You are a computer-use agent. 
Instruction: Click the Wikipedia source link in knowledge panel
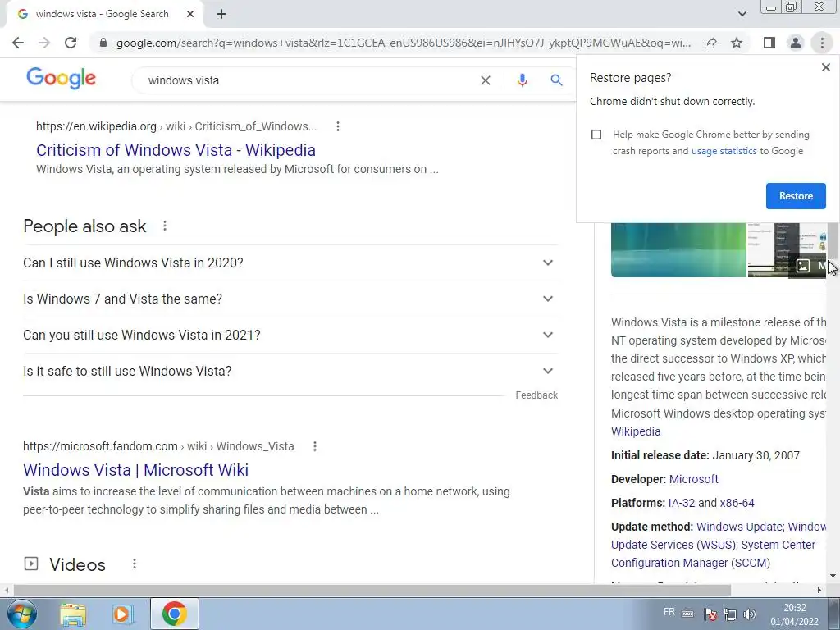coord(636,431)
